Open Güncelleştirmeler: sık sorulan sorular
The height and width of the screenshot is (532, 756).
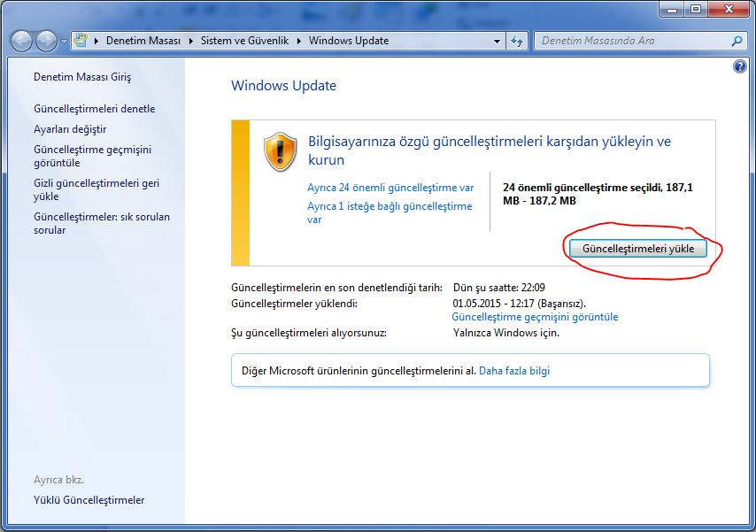coord(102,223)
